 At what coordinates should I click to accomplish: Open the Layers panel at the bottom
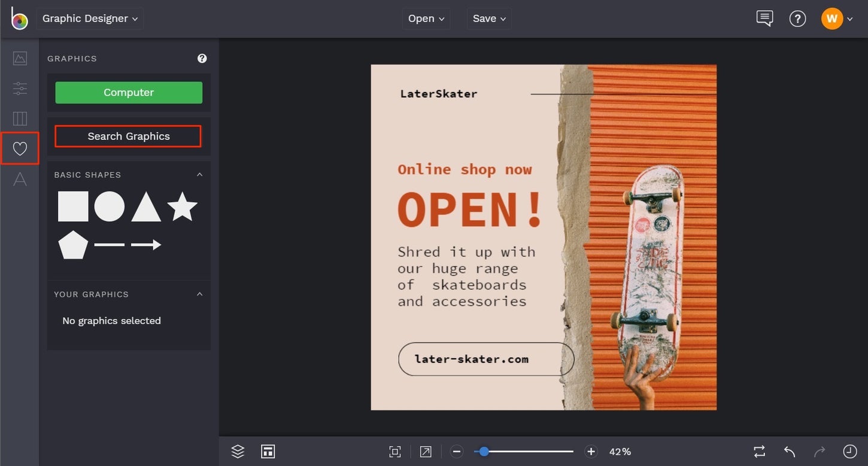(x=237, y=451)
